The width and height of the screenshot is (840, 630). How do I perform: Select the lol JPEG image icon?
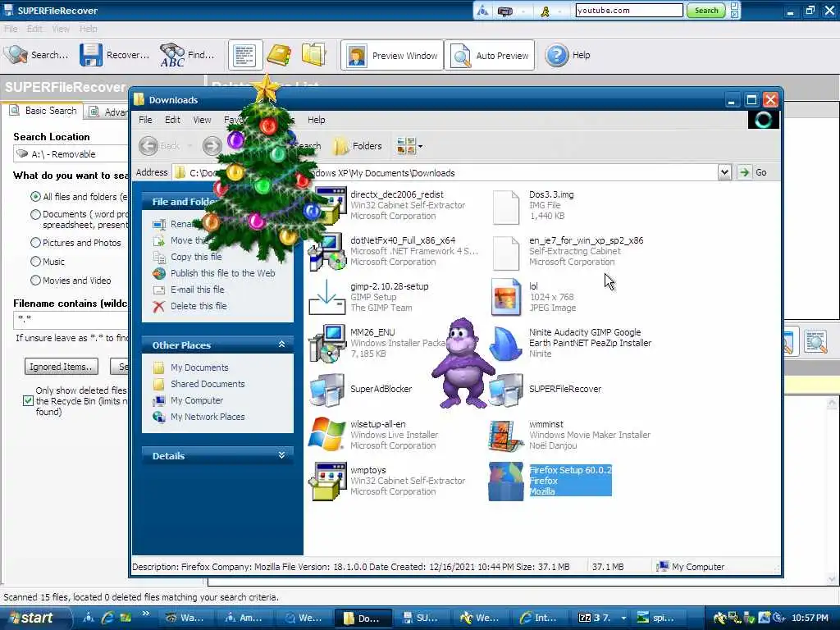pyautogui.click(x=505, y=297)
